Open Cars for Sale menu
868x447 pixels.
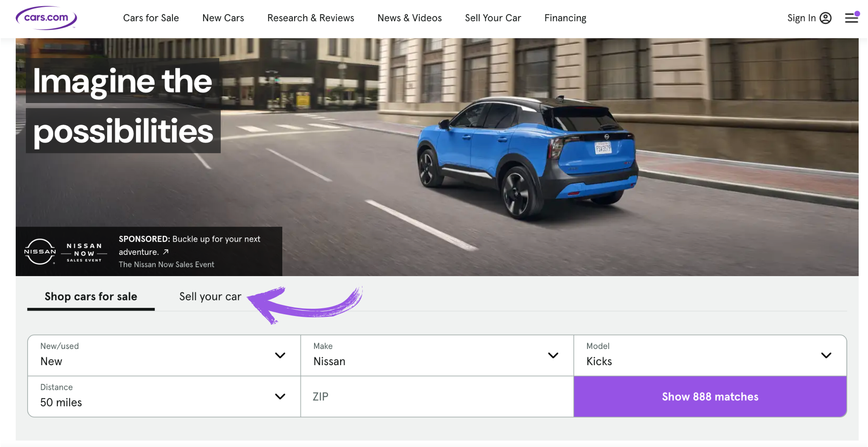pyautogui.click(x=151, y=18)
